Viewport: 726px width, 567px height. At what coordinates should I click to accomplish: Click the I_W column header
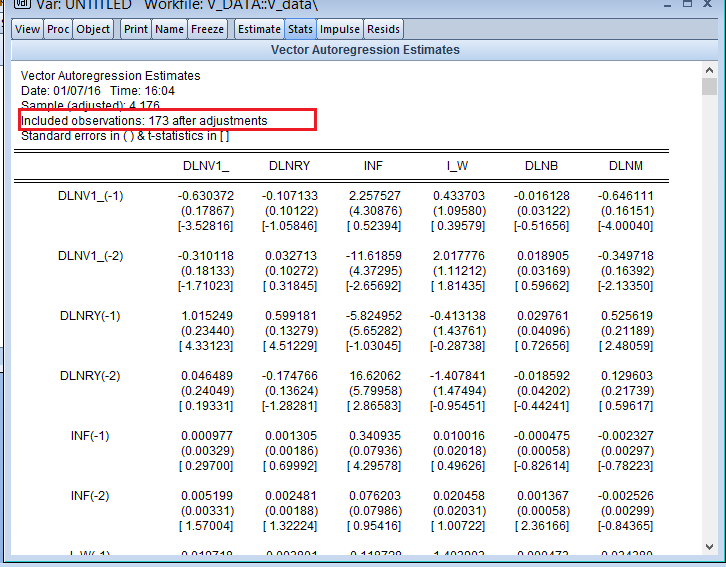tap(457, 166)
